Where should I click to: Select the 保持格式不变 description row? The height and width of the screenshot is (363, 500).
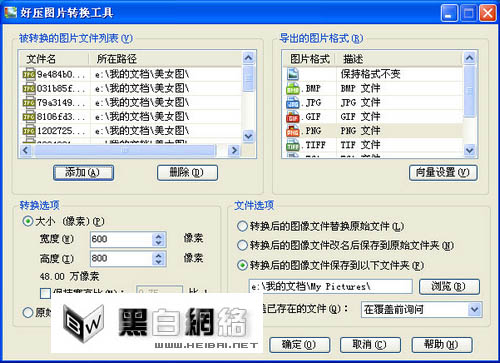click(370, 74)
